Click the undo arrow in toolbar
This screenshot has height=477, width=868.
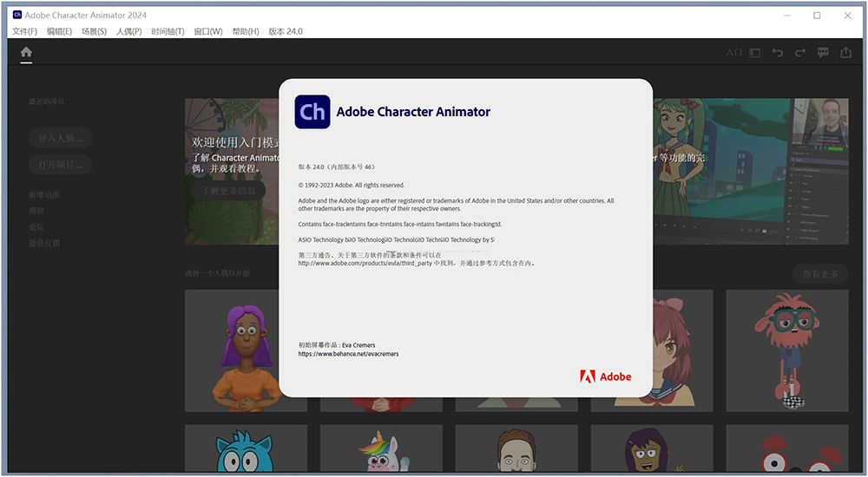click(x=777, y=53)
